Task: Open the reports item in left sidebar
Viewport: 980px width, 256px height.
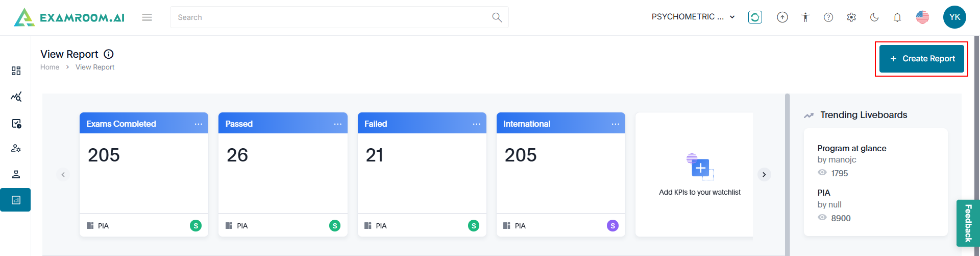Action: [x=16, y=200]
